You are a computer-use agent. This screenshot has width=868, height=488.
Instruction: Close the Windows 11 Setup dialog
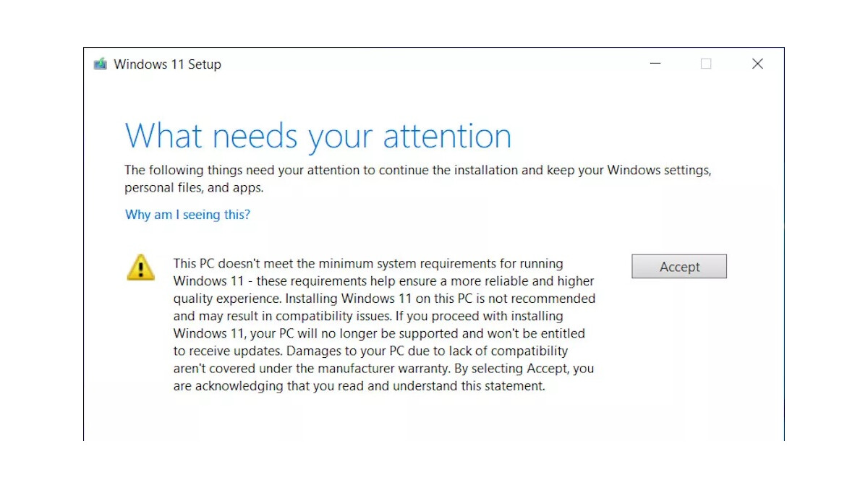(x=757, y=64)
